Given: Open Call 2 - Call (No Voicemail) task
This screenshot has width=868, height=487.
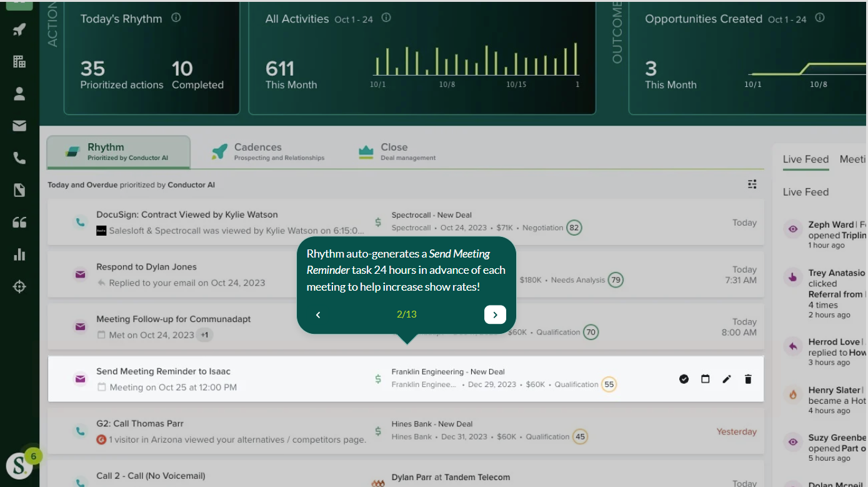Looking at the screenshot, I should [x=151, y=476].
